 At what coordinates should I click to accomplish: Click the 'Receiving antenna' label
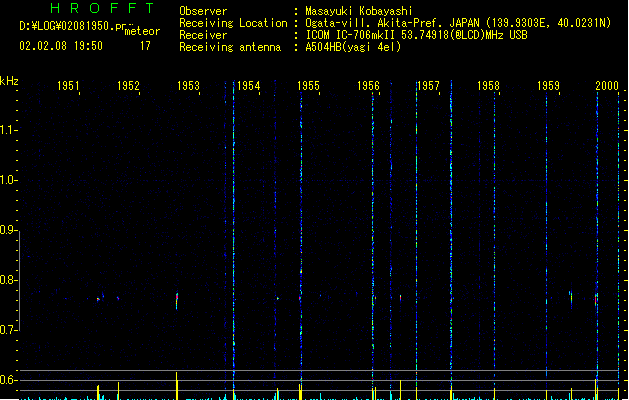230,47
